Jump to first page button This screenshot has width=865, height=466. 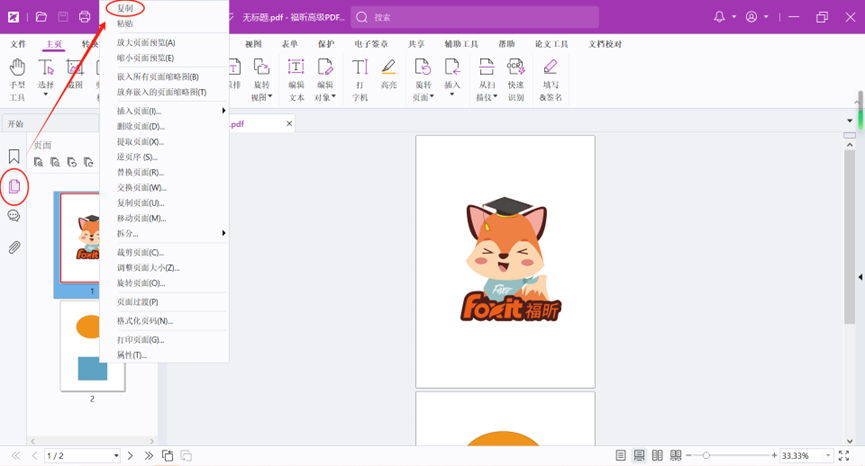pyautogui.click(x=15, y=456)
